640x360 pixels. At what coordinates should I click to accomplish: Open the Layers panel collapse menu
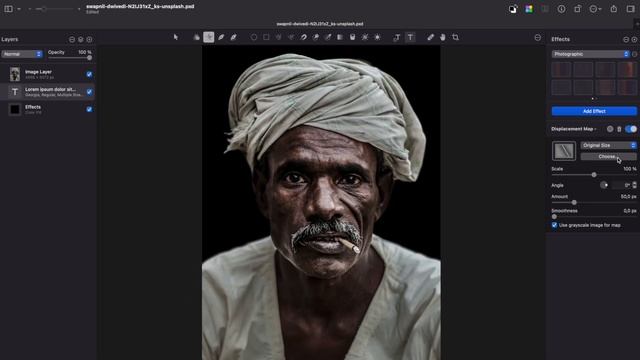point(72,40)
